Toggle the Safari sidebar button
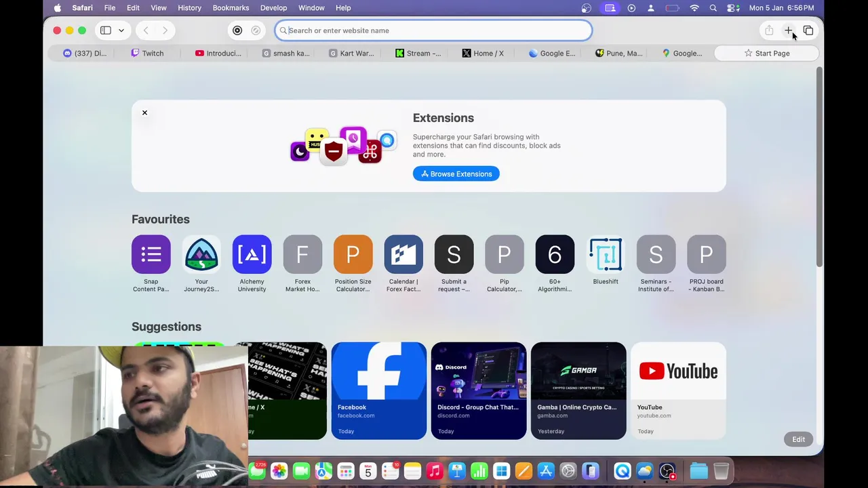The image size is (868, 488). pos(106,30)
